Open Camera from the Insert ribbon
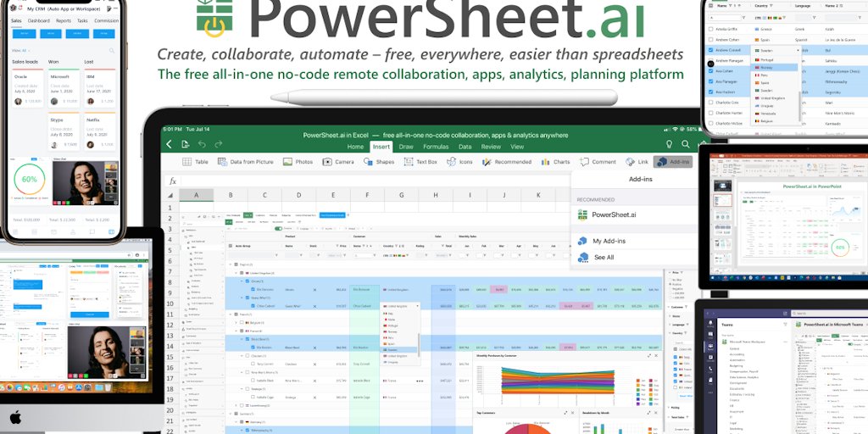This screenshot has width=868, height=434. (x=338, y=162)
